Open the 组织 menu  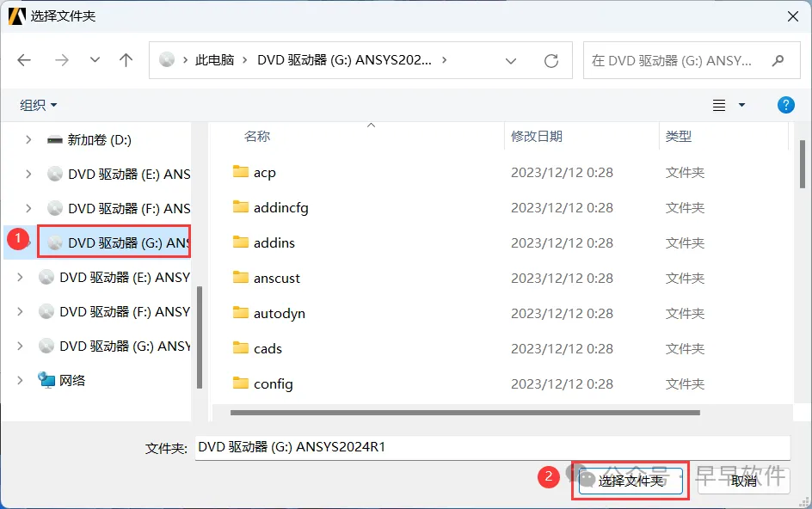(x=39, y=105)
